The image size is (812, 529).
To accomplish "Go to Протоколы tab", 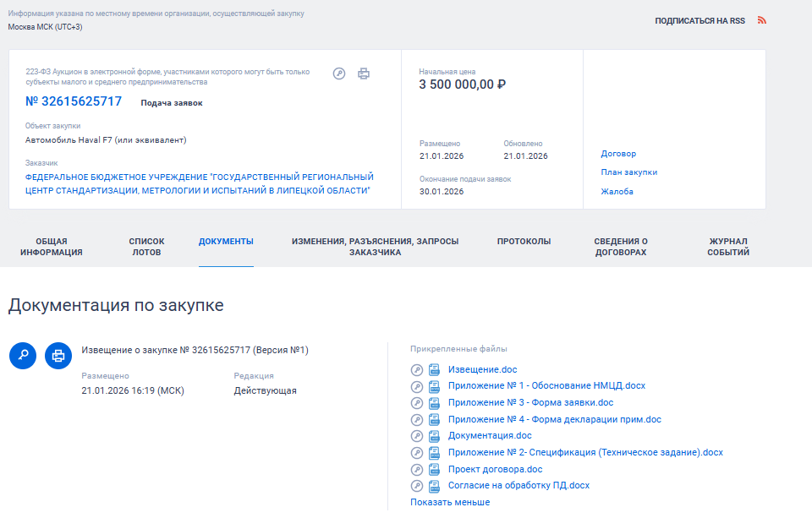I will [x=524, y=241].
